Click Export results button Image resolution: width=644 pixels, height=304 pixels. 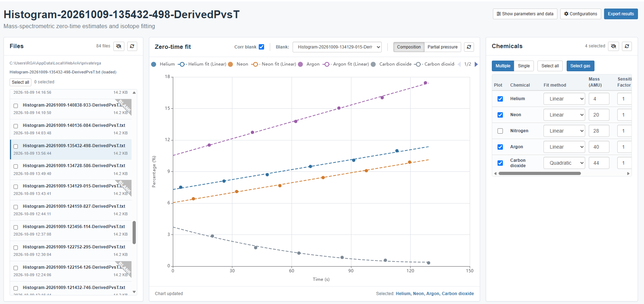coord(621,14)
